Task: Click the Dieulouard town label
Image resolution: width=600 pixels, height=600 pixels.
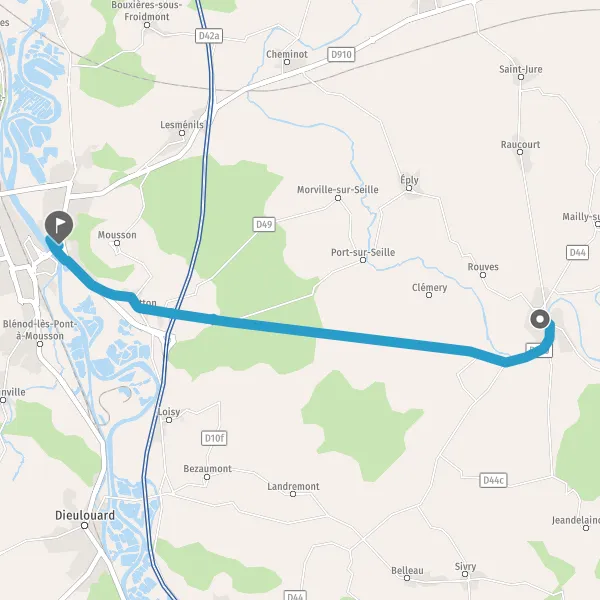Action: click(85, 515)
